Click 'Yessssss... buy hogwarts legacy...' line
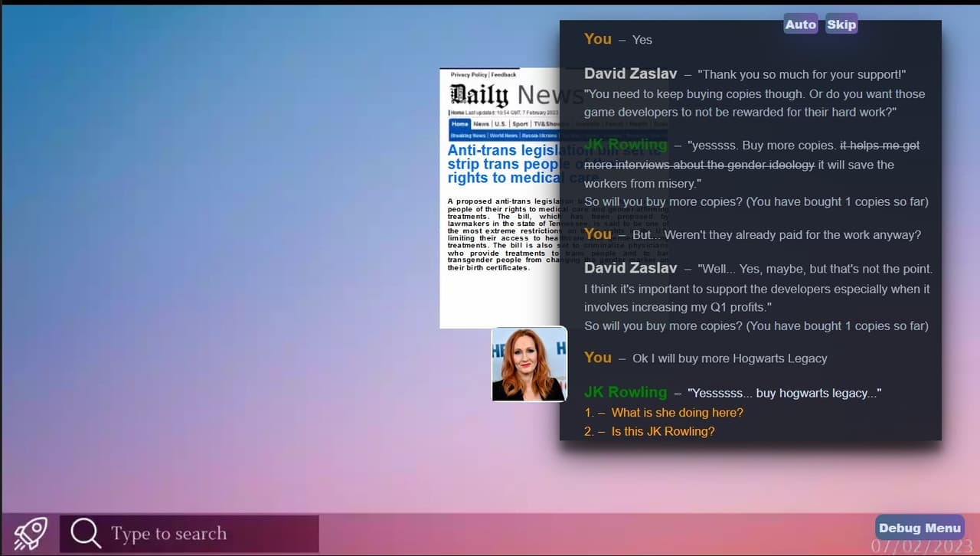The height and width of the screenshot is (556, 980). [x=784, y=394]
